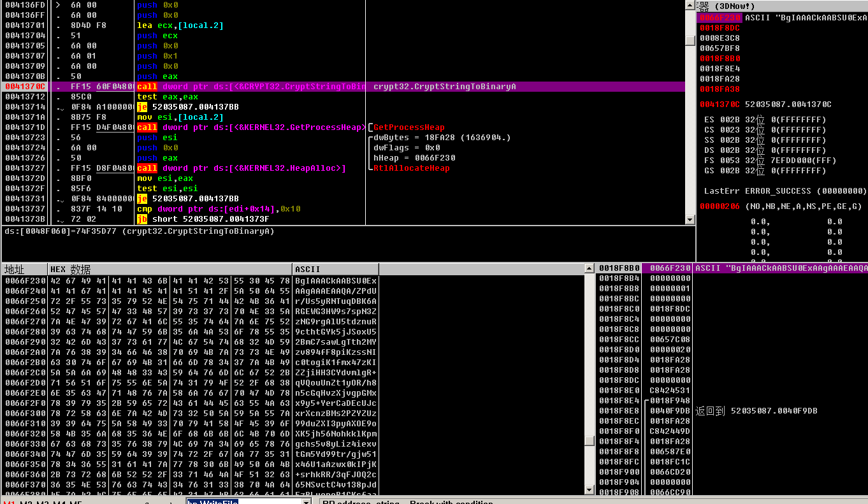This screenshot has height=504, width=868.
Task: Select the jump-target marker at address 004136FD
Action: tap(57, 5)
